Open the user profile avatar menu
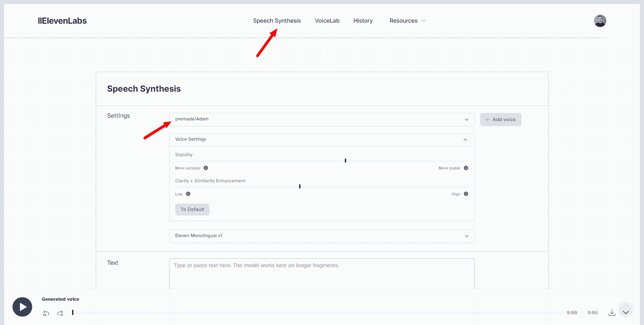644x325 pixels. (600, 21)
